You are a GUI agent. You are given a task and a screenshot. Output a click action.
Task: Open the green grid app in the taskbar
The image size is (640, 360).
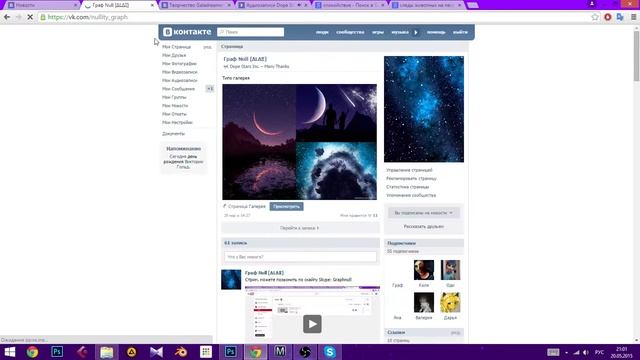[206, 352]
